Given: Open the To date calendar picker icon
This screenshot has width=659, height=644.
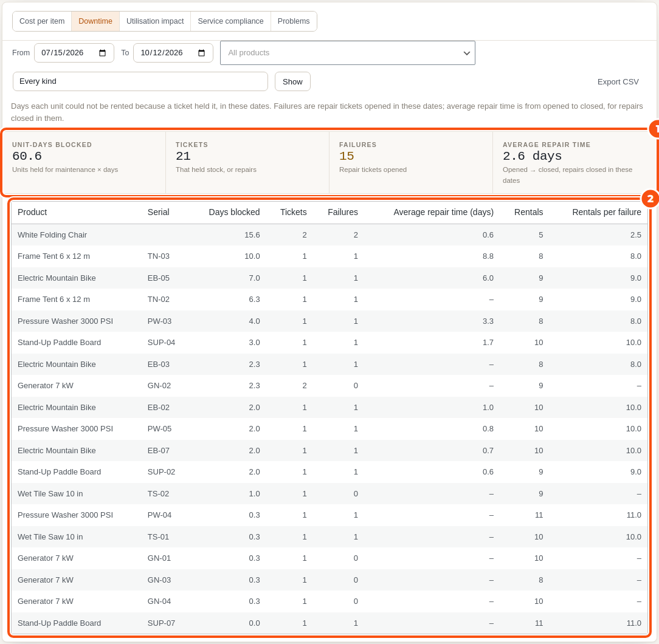Looking at the screenshot, I should [x=201, y=53].
